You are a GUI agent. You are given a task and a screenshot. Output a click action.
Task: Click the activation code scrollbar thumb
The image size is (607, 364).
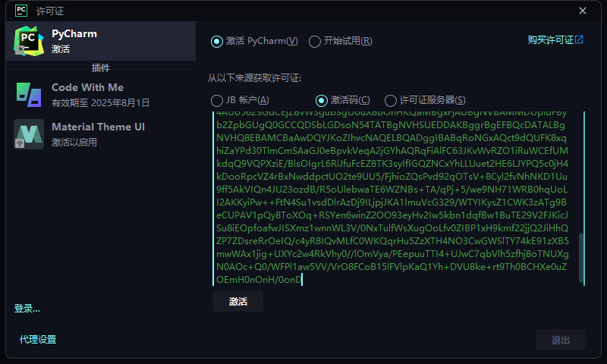(x=580, y=258)
